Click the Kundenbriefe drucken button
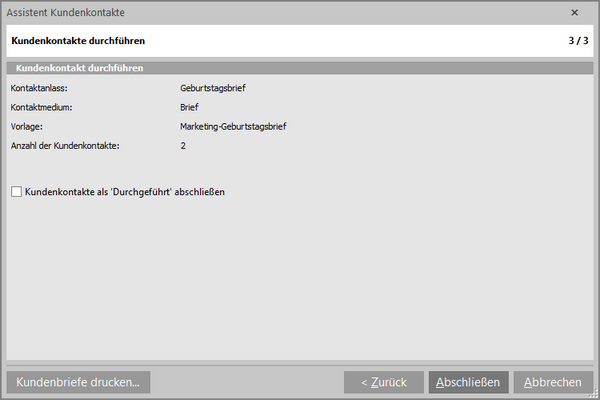This screenshot has height=400, width=600. (77, 382)
